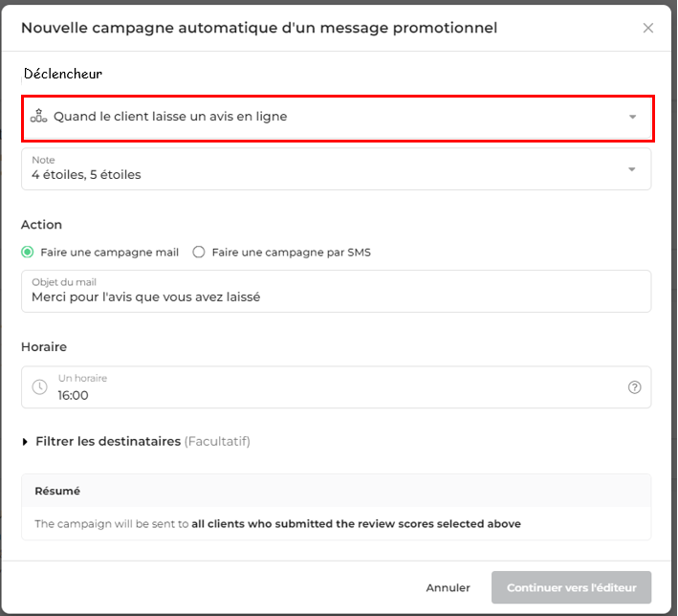Click the Résumé section heading
This screenshot has width=678, height=616.
57,491
